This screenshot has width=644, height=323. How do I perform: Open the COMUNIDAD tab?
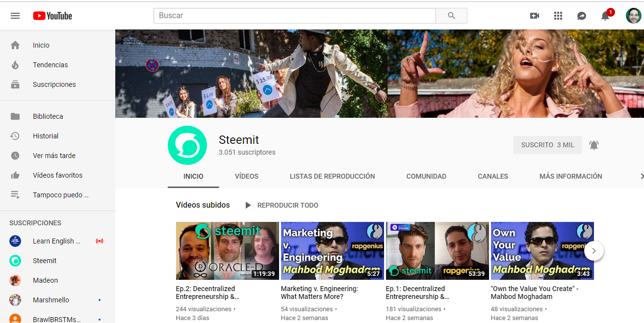point(426,176)
